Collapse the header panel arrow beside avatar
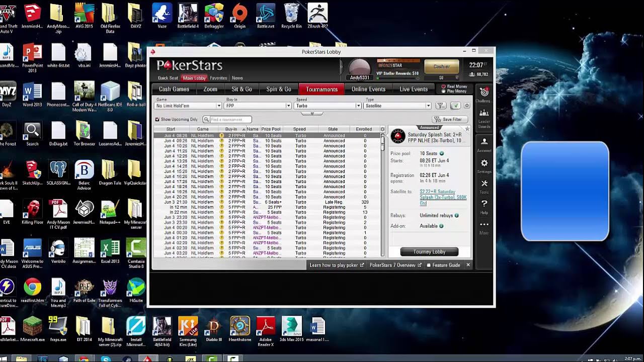The height and width of the screenshot is (362, 644). (341, 67)
